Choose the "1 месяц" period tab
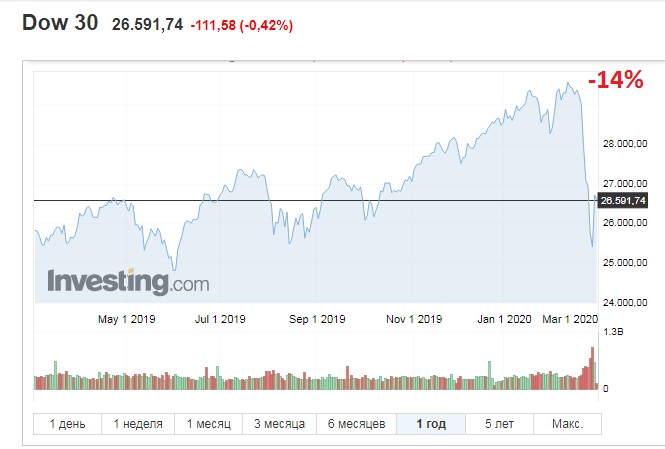The width and height of the screenshot is (665, 449). coord(211,424)
